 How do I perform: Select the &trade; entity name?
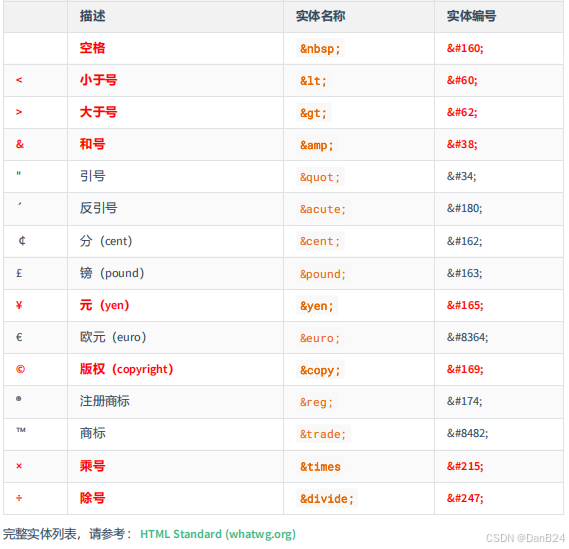(x=323, y=434)
